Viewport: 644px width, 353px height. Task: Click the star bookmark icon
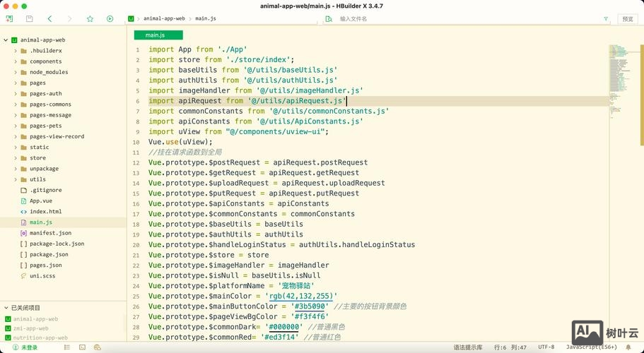[x=90, y=19]
